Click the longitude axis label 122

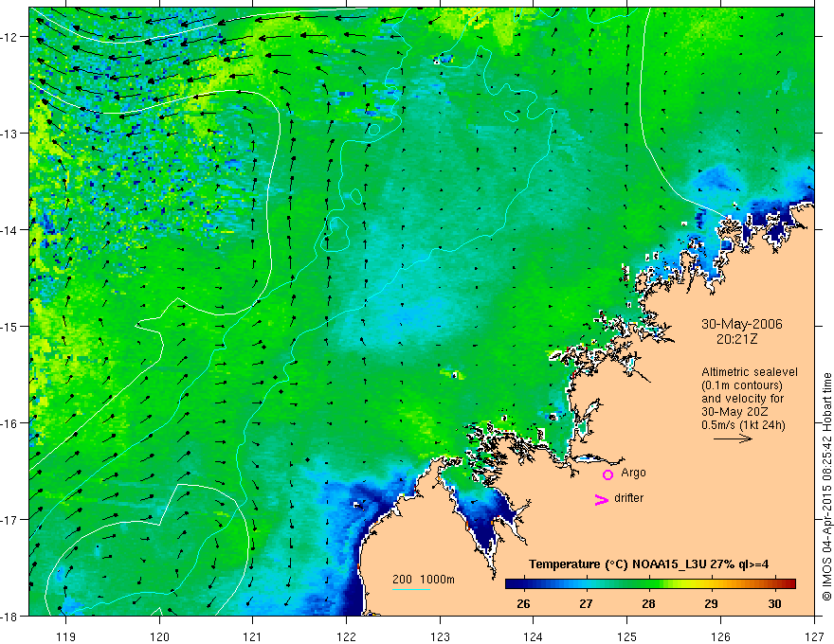(346, 636)
